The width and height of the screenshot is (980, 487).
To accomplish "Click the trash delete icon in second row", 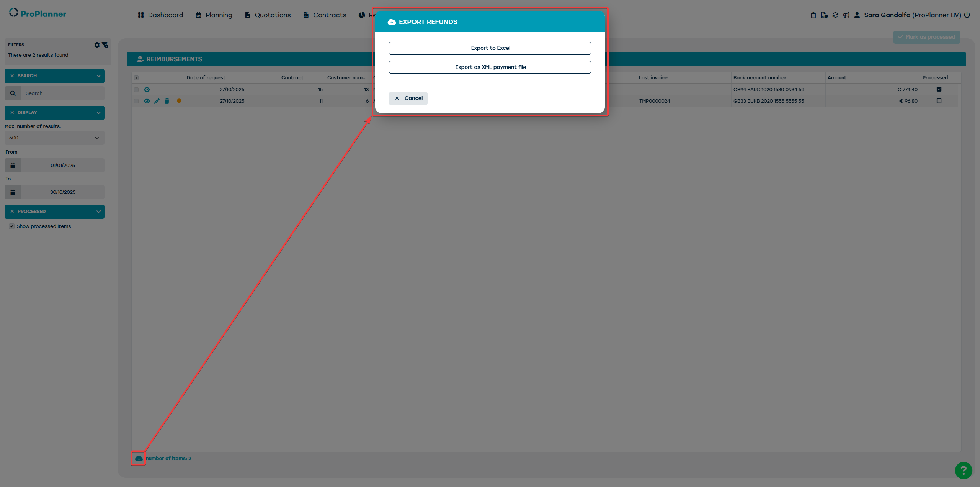I will pyautogui.click(x=167, y=101).
